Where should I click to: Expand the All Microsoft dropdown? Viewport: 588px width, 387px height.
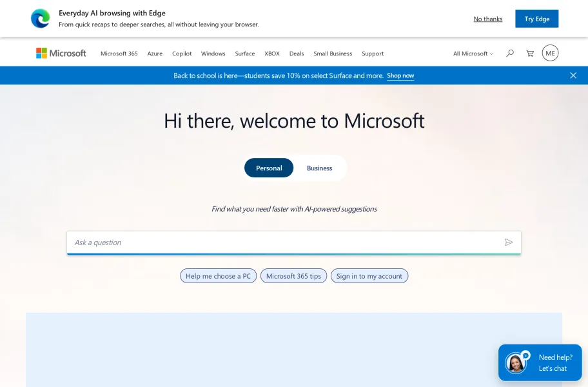coord(473,54)
